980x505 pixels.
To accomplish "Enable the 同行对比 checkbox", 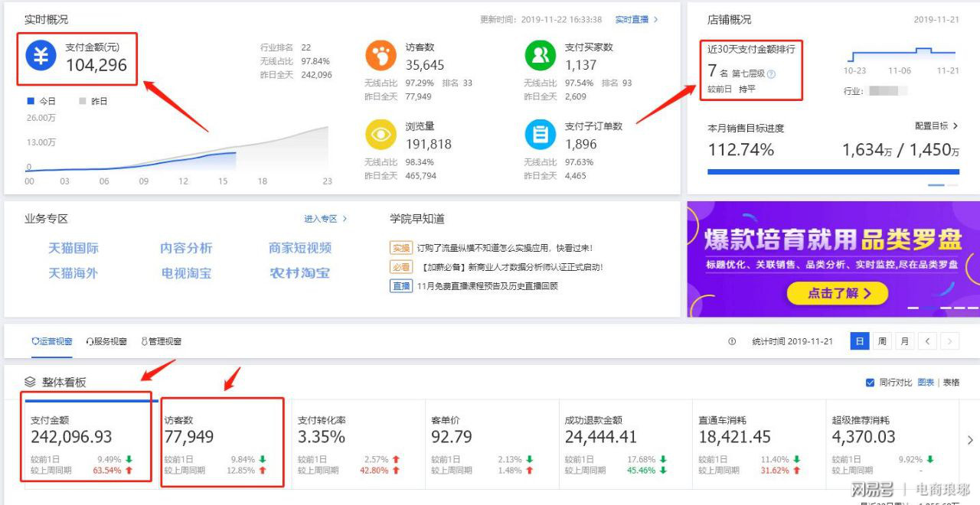I will (871, 383).
